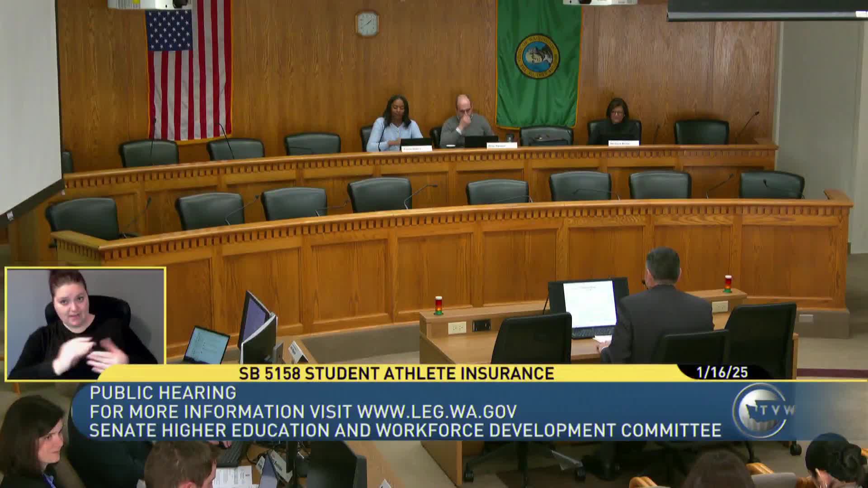The image size is (868, 488).
Task: Click the ceiling projector at top left
Action: (150, 4)
